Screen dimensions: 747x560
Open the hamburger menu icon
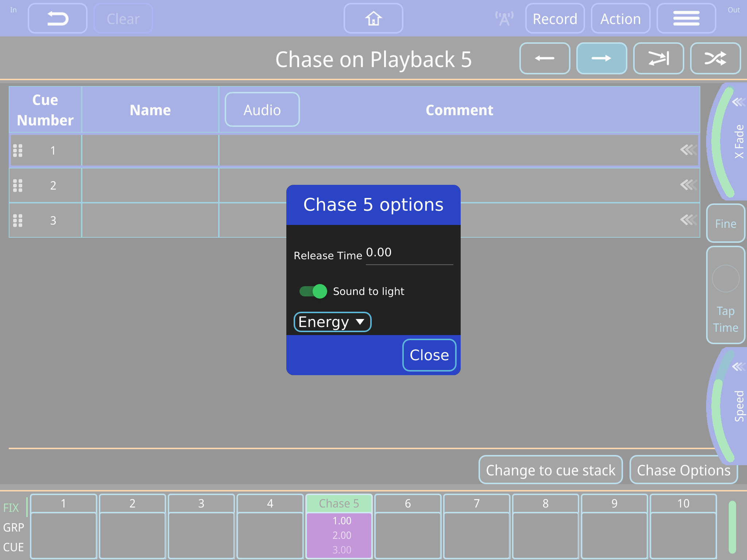(686, 18)
